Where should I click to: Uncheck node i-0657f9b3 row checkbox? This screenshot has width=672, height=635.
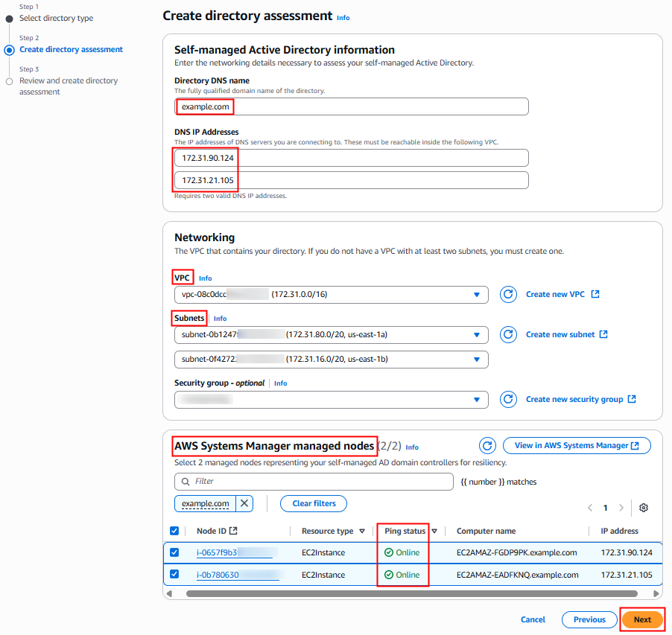[174, 552]
